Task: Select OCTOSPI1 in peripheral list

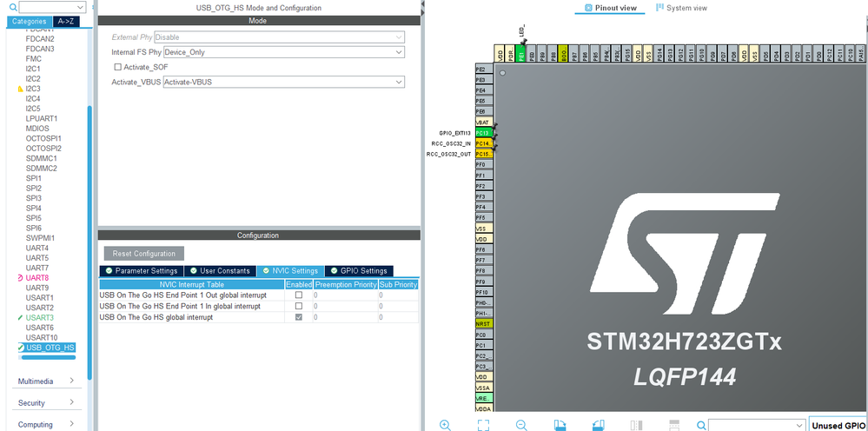Action: (43, 138)
